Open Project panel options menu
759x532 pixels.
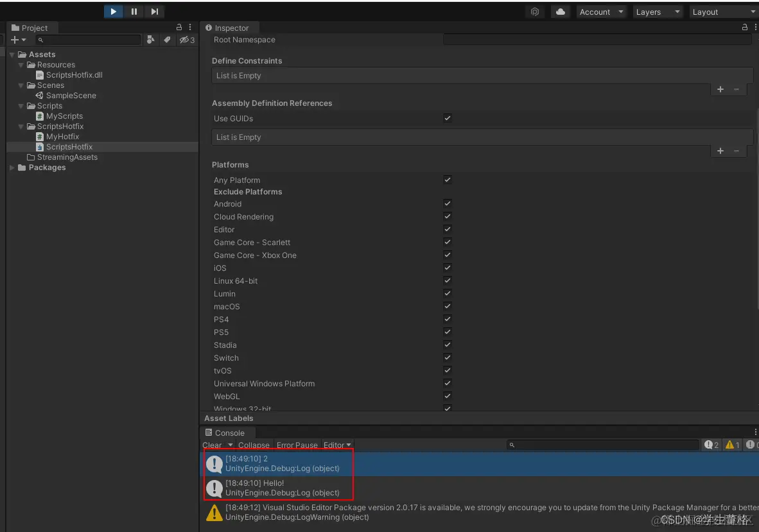[190, 28]
